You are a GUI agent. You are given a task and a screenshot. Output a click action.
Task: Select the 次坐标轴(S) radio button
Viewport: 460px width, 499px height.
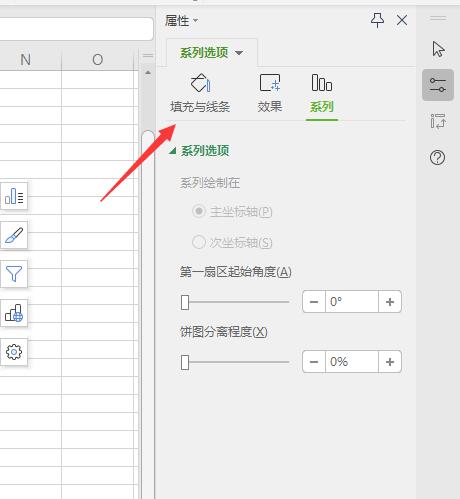(199, 242)
